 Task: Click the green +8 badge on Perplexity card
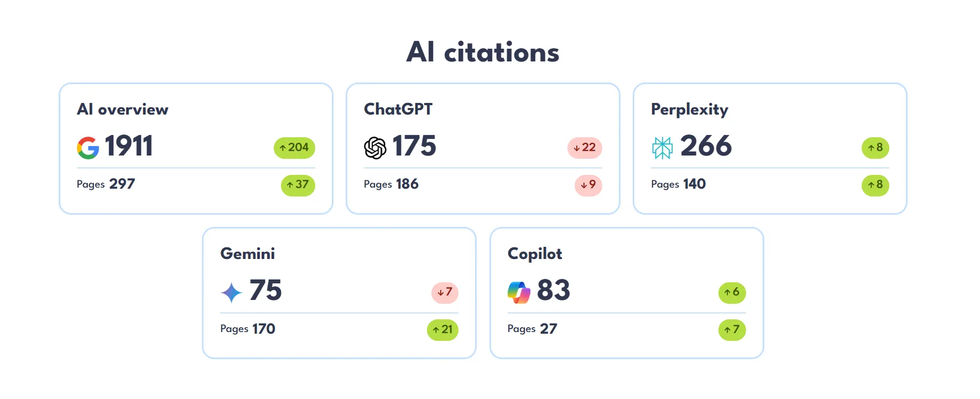[x=875, y=148]
